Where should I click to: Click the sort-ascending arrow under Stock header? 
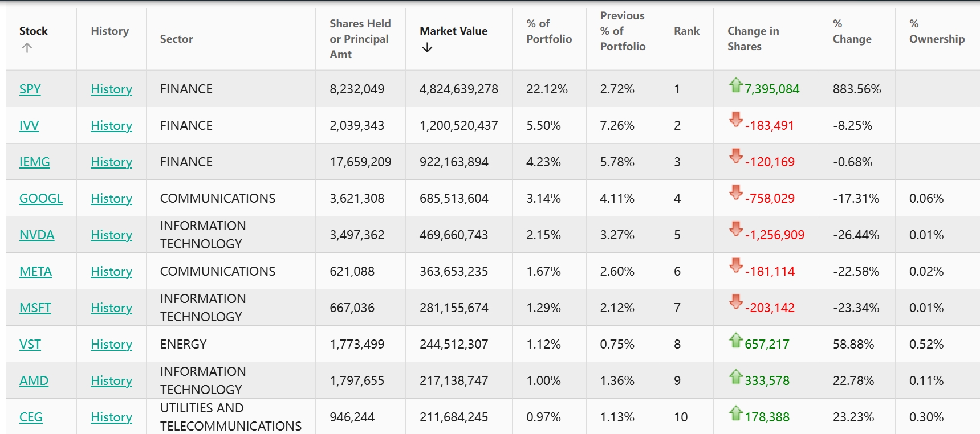(27, 48)
